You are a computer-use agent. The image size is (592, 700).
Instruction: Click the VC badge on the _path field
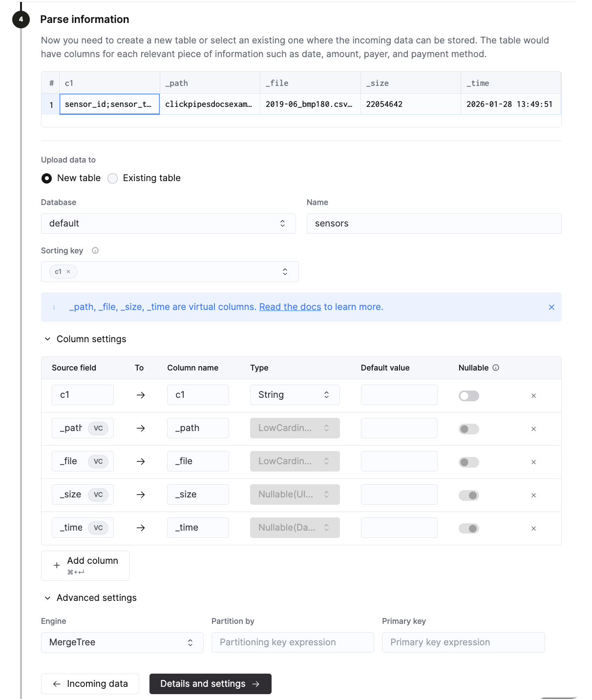pos(98,428)
